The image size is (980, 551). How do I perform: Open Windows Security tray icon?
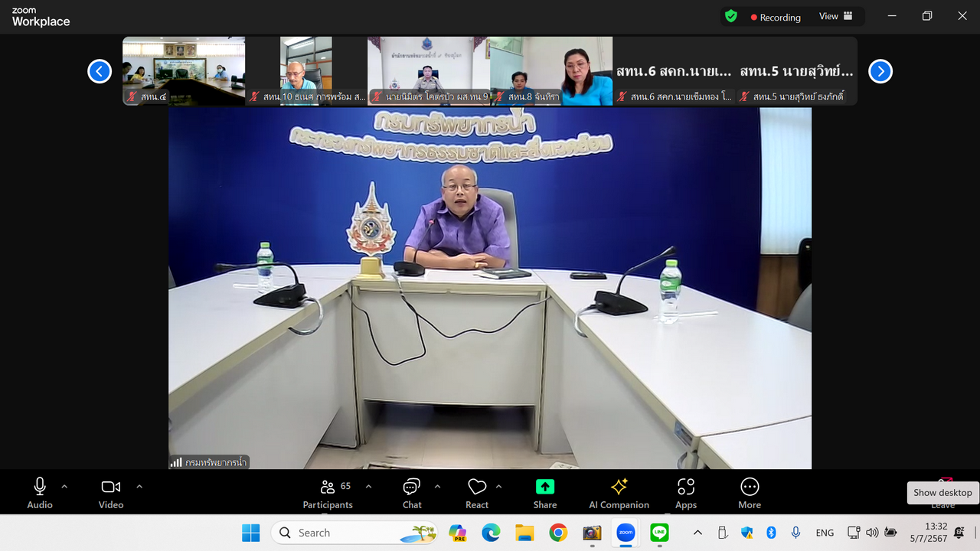pos(747,533)
